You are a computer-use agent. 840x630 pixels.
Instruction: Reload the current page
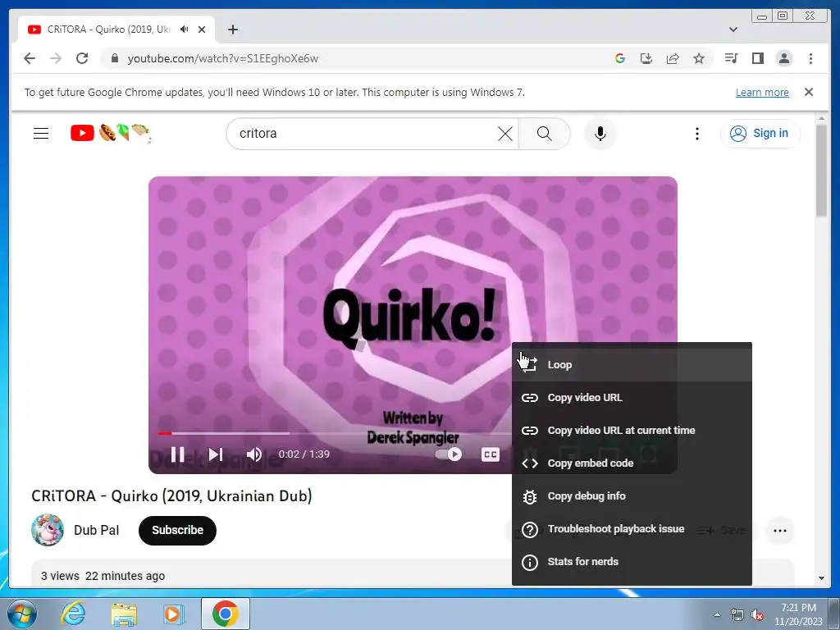82,58
